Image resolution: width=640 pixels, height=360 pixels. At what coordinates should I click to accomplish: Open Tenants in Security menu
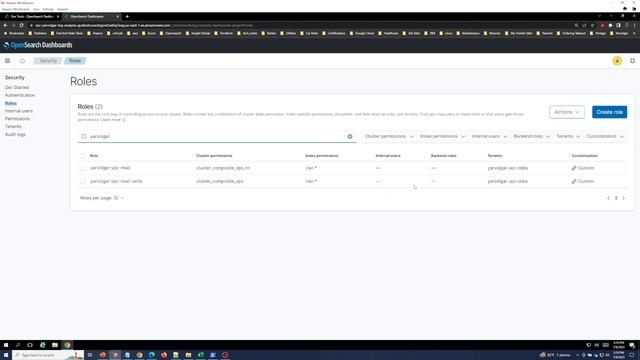coord(13,127)
